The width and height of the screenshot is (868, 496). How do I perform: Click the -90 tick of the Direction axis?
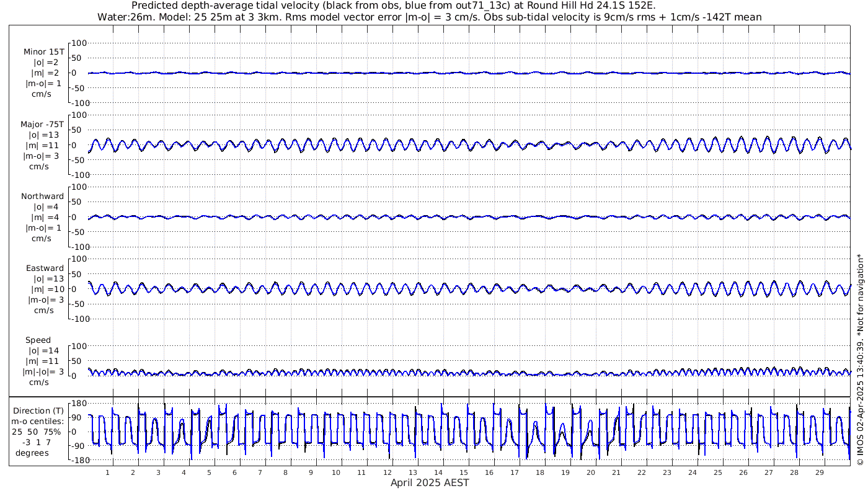tap(78, 446)
